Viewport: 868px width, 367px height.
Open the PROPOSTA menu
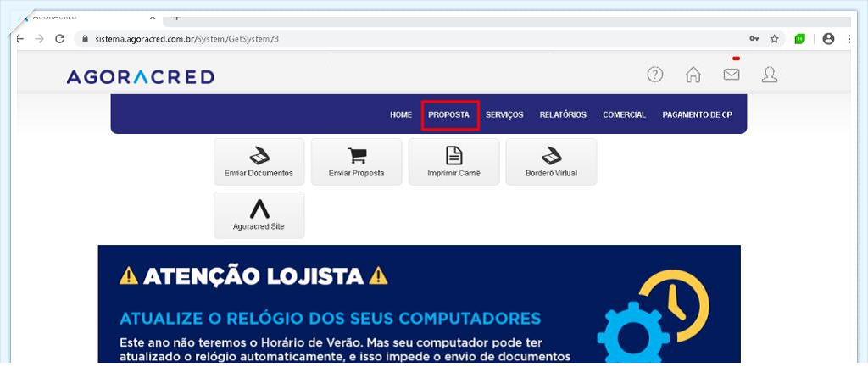pos(449,114)
